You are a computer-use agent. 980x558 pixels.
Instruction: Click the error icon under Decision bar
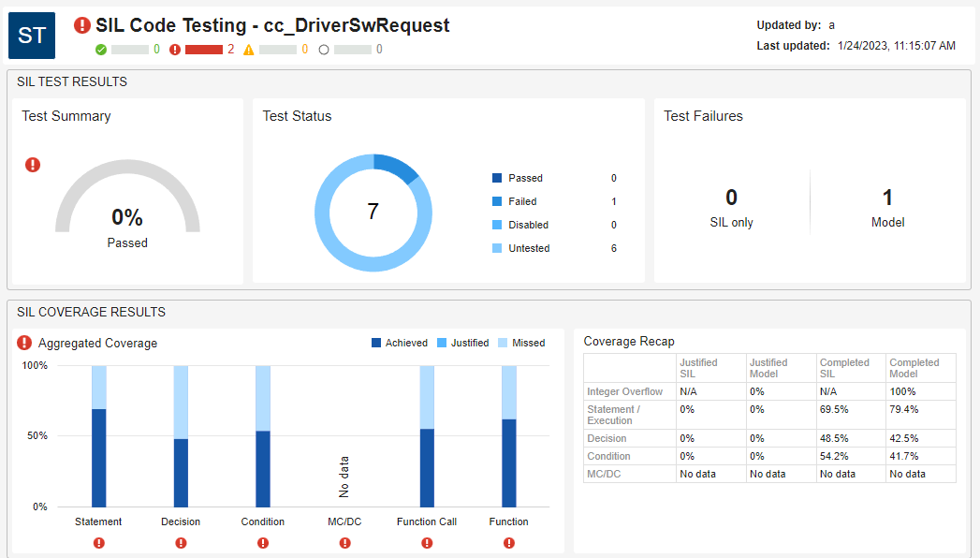181,543
